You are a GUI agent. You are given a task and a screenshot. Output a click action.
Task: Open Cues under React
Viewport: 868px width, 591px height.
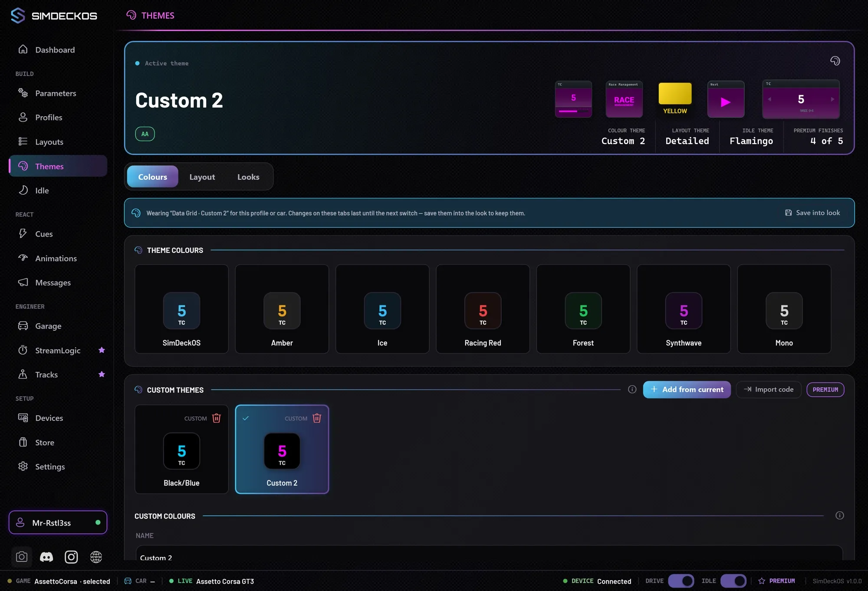click(x=58, y=233)
